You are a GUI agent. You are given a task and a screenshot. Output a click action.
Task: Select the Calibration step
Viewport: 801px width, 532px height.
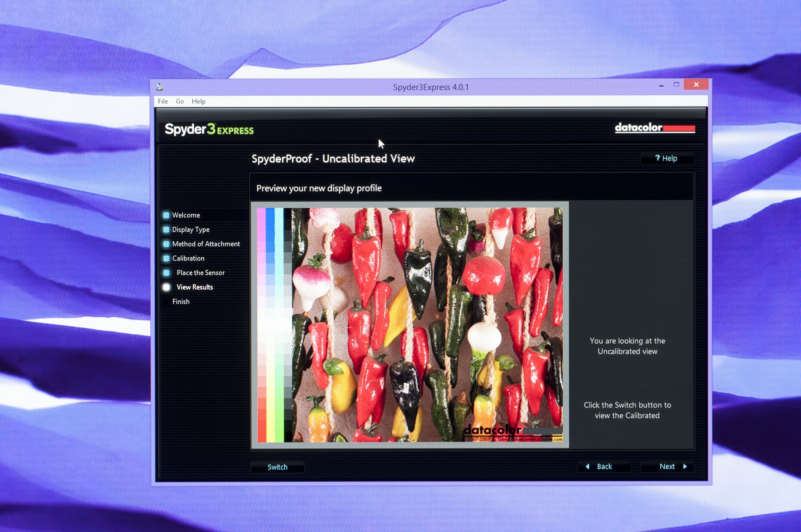click(188, 258)
